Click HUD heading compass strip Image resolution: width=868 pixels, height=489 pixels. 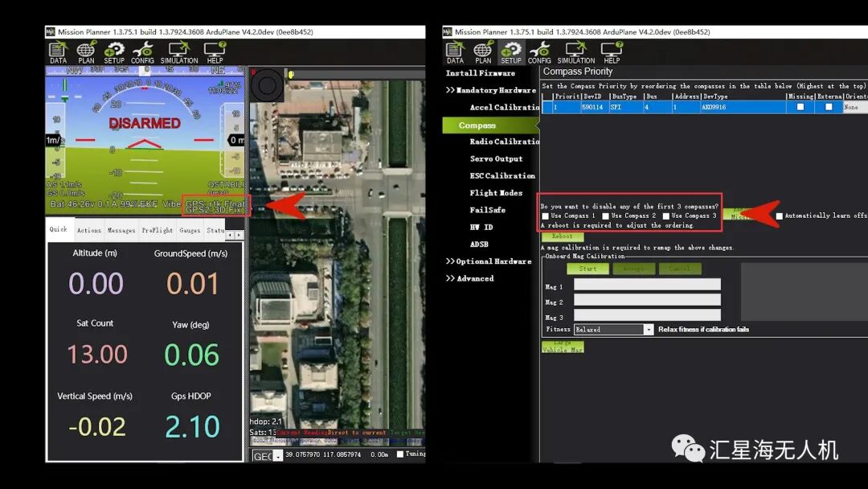point(145,70)
